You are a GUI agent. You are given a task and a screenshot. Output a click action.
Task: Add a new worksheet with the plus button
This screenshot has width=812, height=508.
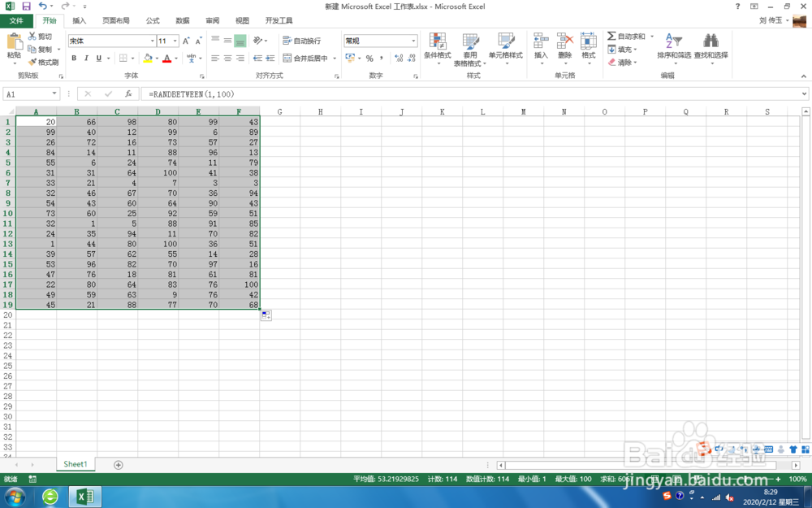click(x=119, y=463)
